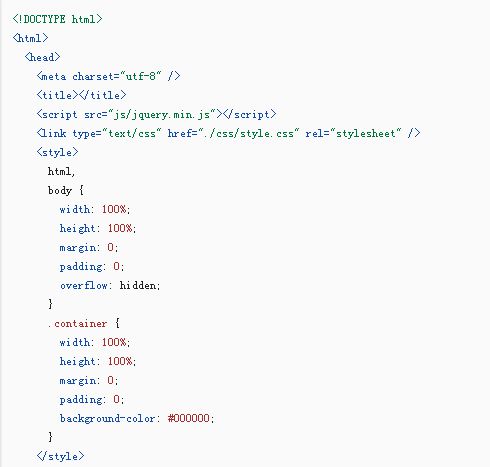Click container height 100% line
Viewport: 490px width, 467px height.
coord(98,361)
